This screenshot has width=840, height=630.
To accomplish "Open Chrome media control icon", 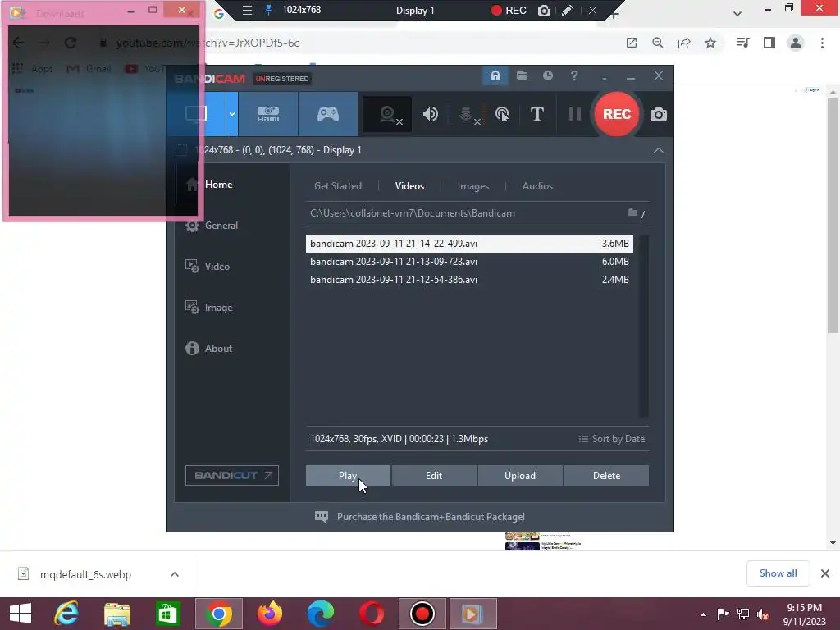I will pos(742,43).
